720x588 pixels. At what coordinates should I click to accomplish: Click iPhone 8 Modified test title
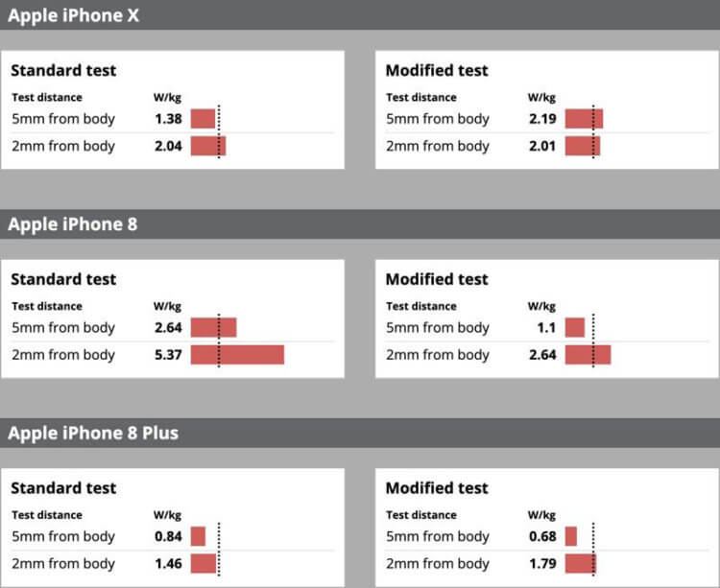(x=437, y=279)
